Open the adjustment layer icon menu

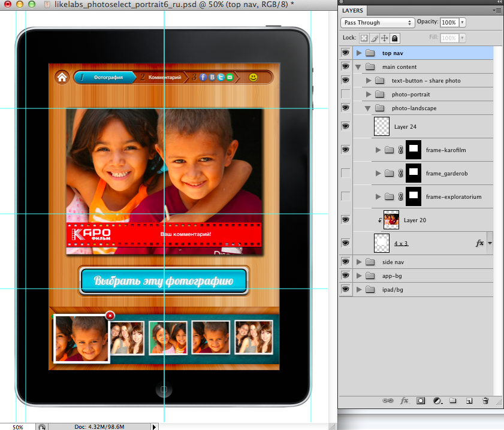pyautogui.click(x=437, y=401)
